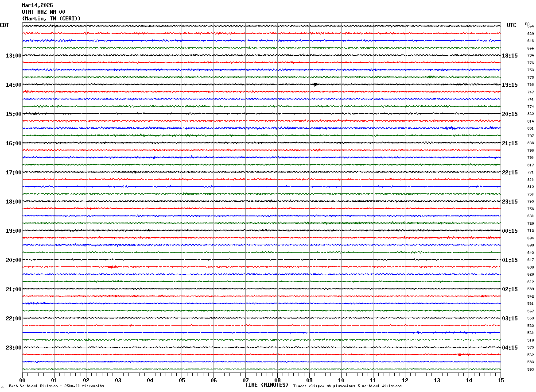Click the DC offset value "542"
536x392 pixels.
pyautogui.click(x=530, y=296)
